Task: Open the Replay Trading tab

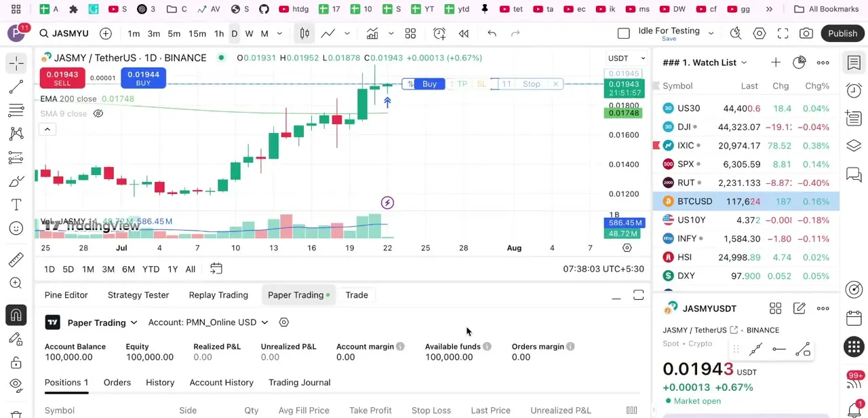Action: pos(218,295)
